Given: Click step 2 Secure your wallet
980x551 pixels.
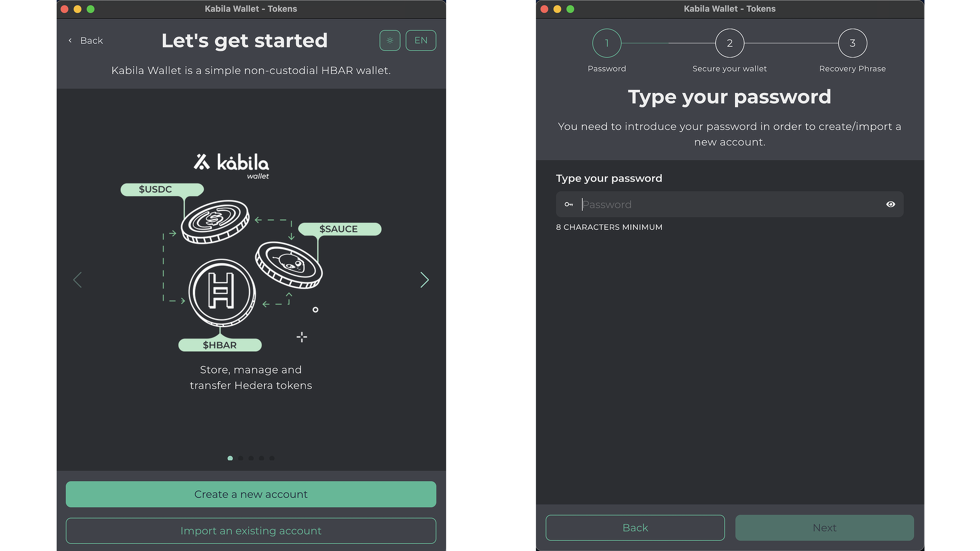Looking at the screenshot, I should (x=729, y=43).
